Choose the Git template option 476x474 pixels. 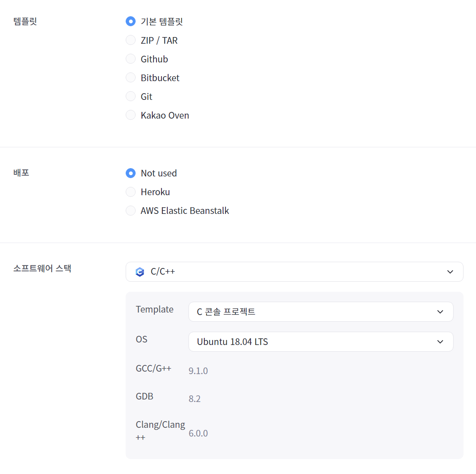pyautogui.click(x=131, y=97)
